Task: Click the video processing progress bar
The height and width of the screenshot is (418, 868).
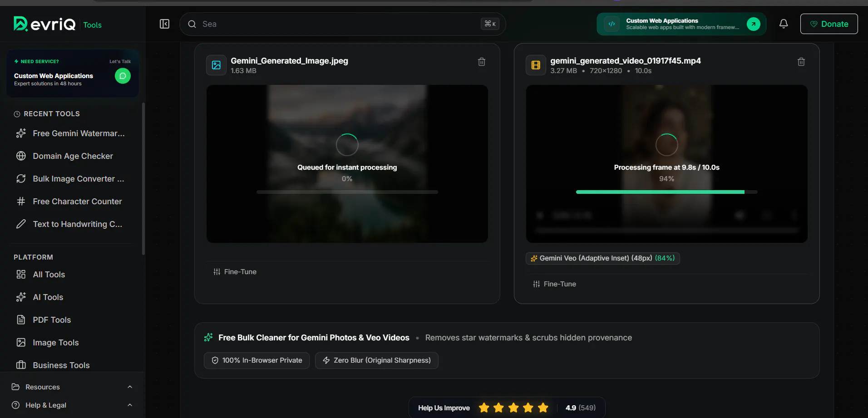Action: point(666,192)
